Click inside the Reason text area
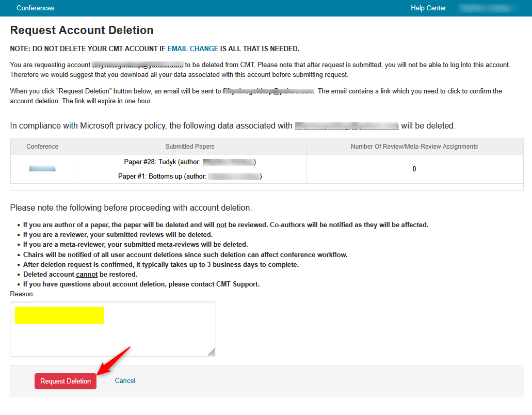532x415 pixels. [x=113, y=329]
